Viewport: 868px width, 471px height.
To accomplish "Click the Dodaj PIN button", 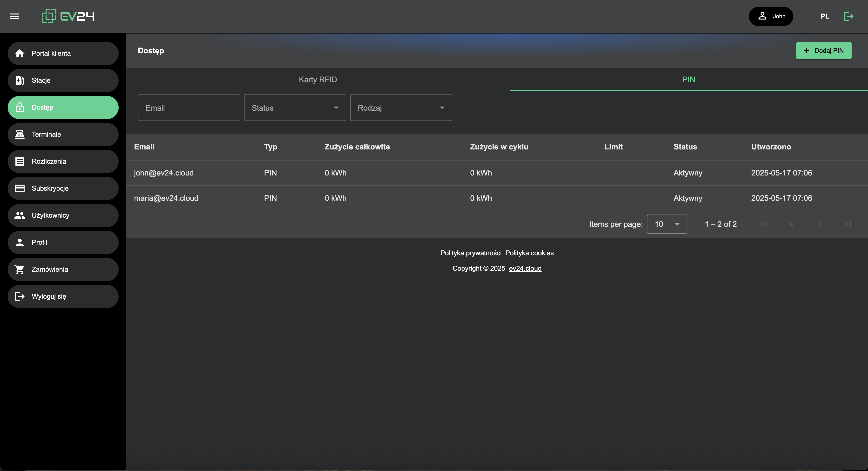I will [x=824, y=51].
